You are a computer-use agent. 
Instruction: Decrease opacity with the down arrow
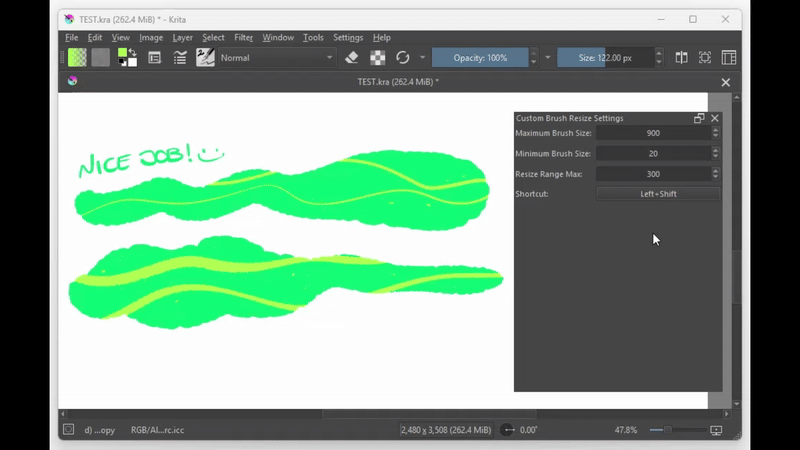534,62
